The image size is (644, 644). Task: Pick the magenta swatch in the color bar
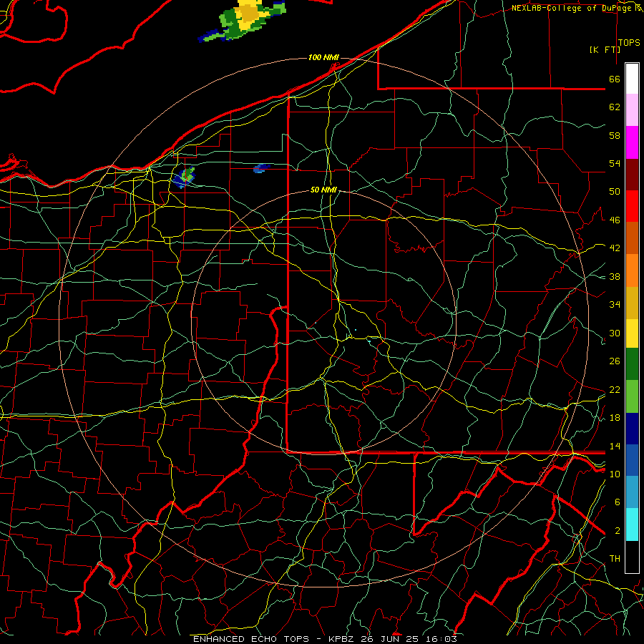(632, 142)
